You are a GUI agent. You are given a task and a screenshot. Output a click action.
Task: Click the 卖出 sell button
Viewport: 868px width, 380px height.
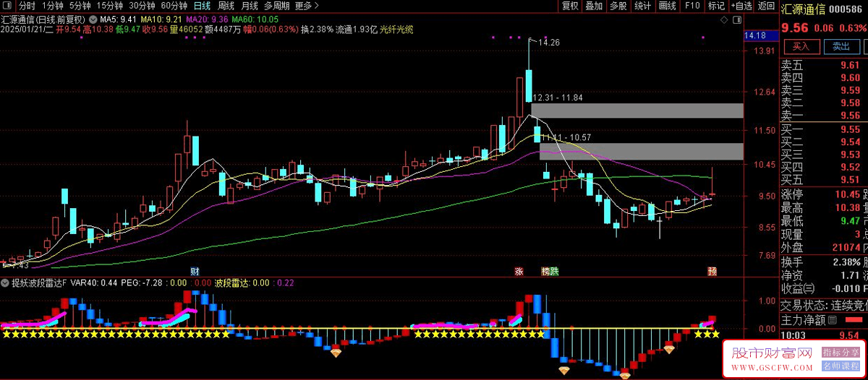(x=841, y=46)
